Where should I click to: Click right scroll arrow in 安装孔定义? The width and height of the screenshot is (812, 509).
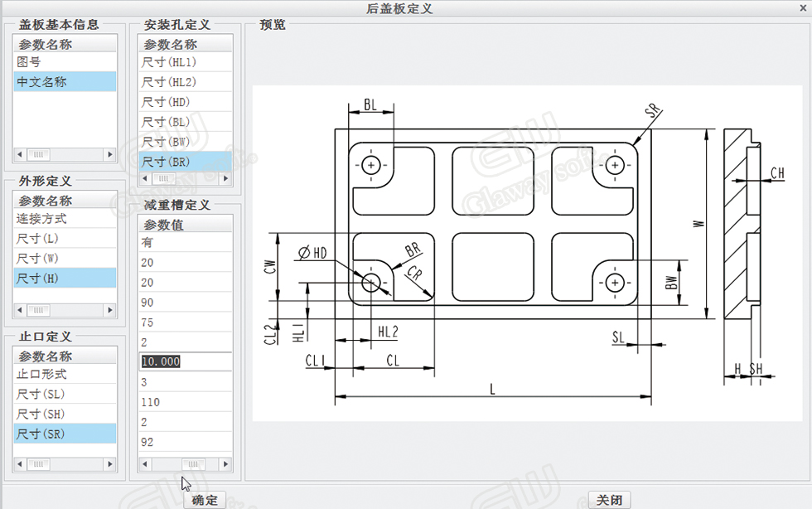[x=225, y=178]
